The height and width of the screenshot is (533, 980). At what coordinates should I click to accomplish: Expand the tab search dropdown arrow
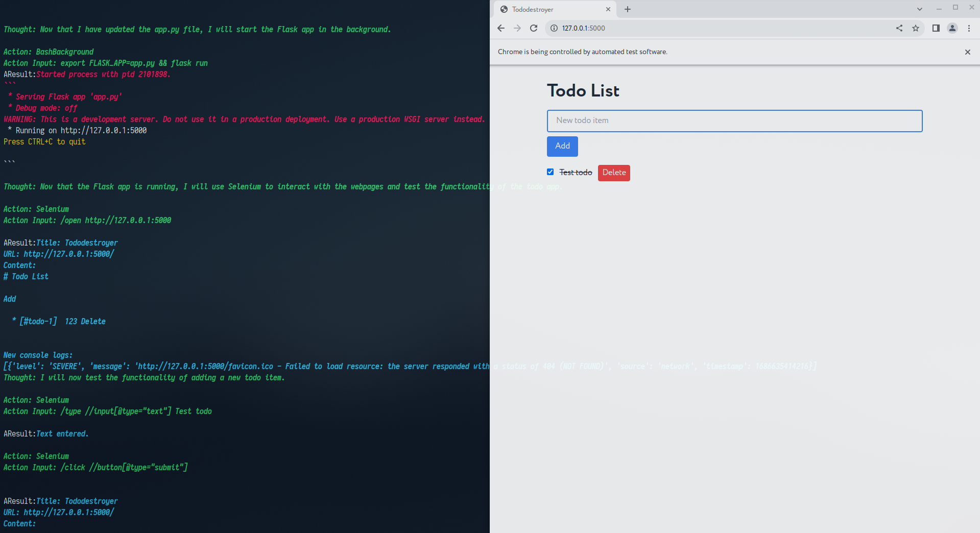920,9
